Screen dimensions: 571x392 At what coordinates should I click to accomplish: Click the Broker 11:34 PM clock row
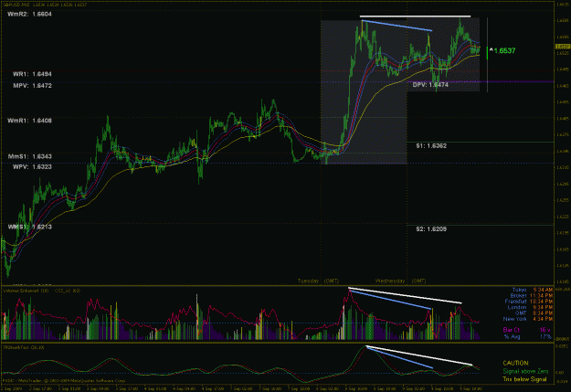pyautogui.click(x=532, y=296)
